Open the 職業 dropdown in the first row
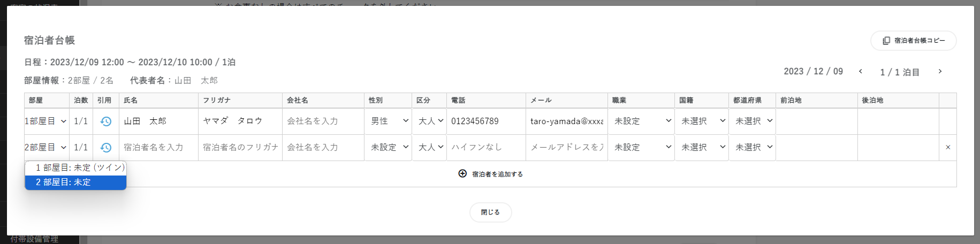 coord(641,121)
